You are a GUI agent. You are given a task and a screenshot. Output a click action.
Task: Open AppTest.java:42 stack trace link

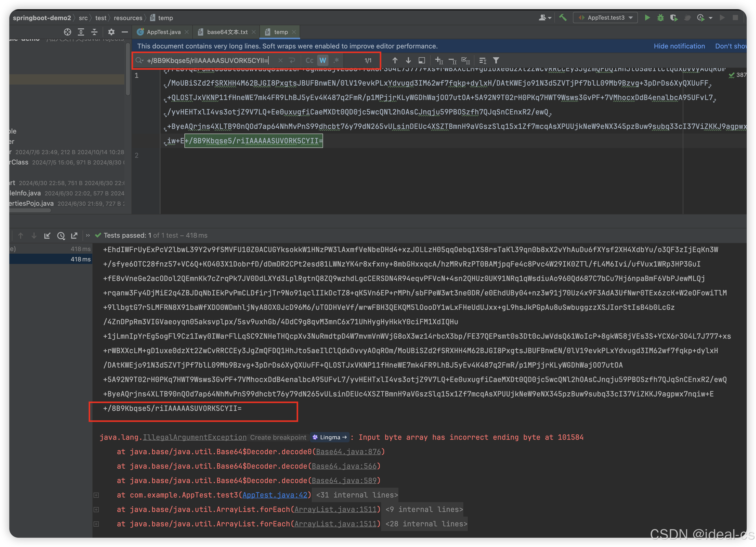coord(275,495)
